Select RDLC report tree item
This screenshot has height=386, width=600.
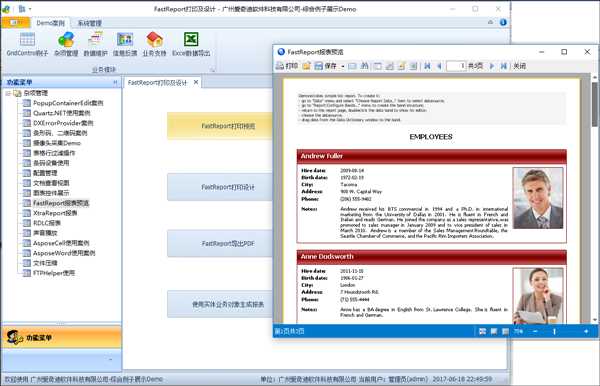pos(47,223)
